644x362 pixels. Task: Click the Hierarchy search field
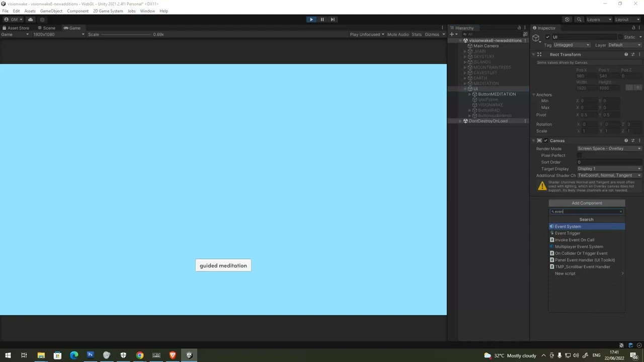tap(492, 35)
